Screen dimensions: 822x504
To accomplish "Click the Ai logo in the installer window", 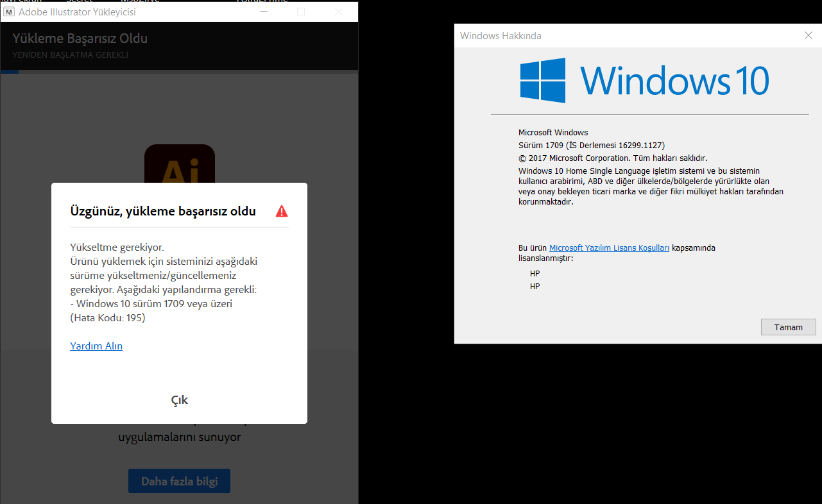I will 180,164.
